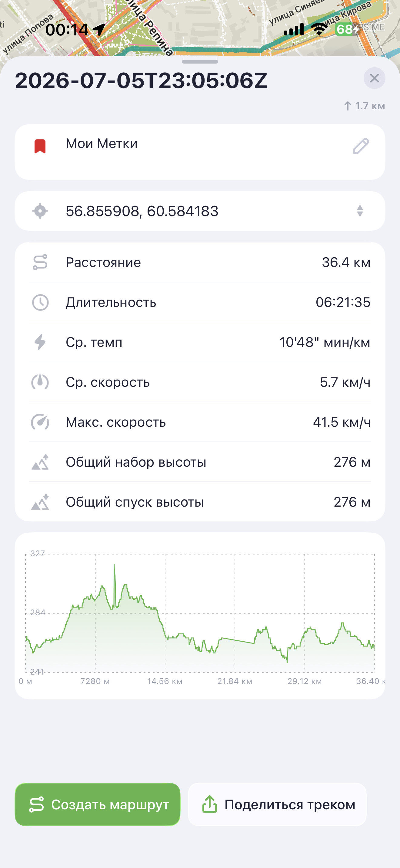This screenshot has height=868, width=400.
Task: Tap the Общий спуск высоты mountain icon
Action: click(x=40, y=502)
